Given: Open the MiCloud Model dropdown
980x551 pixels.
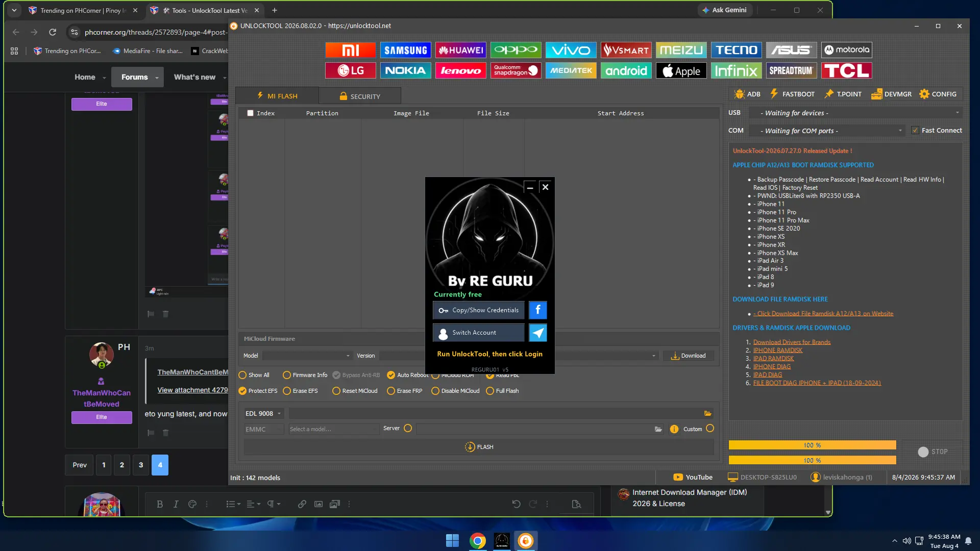Looking at the screenshot, I should [x=307, y=356].
